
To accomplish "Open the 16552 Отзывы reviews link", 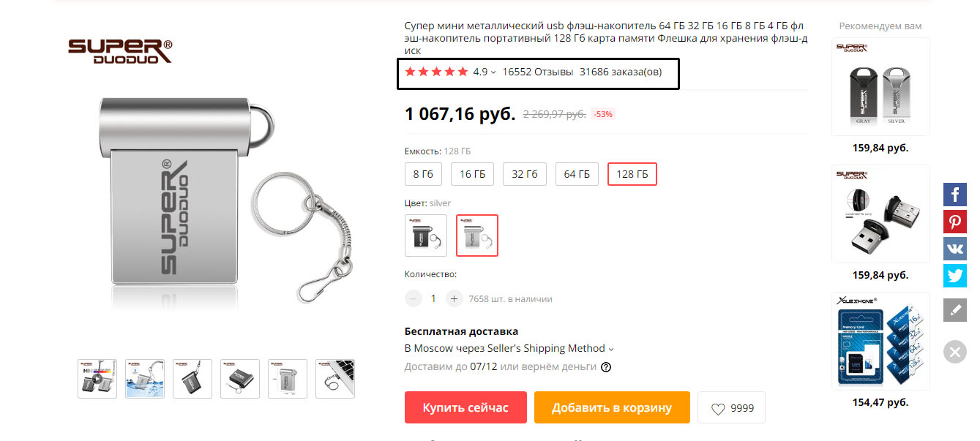I will (538, 72).
